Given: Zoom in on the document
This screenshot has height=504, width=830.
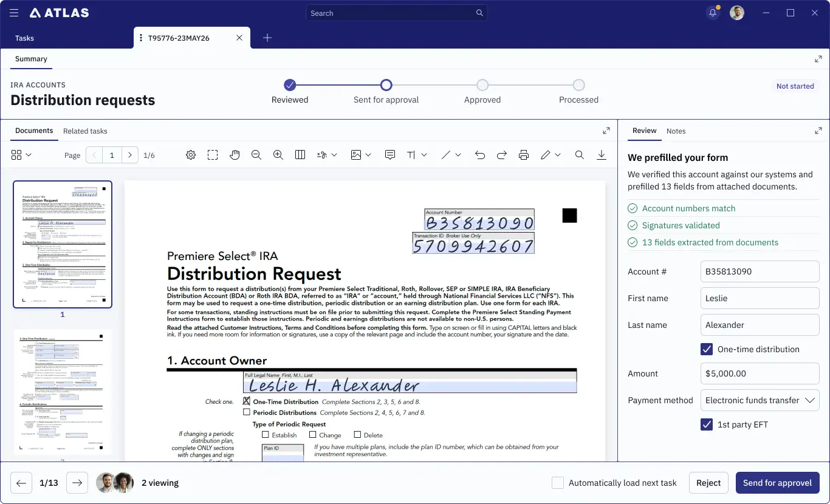Looking at the screenshot, I should [278, 155].
